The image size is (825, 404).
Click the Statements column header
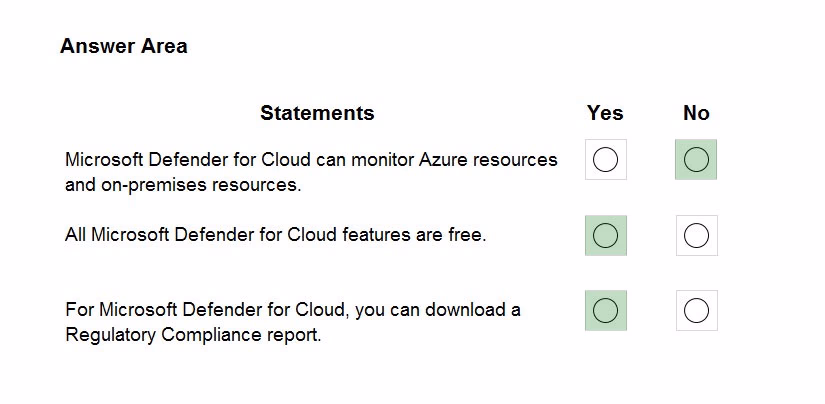click(317, 113)
